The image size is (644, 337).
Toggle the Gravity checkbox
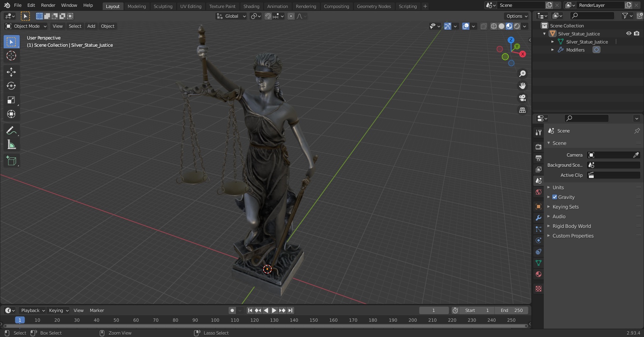555,197
